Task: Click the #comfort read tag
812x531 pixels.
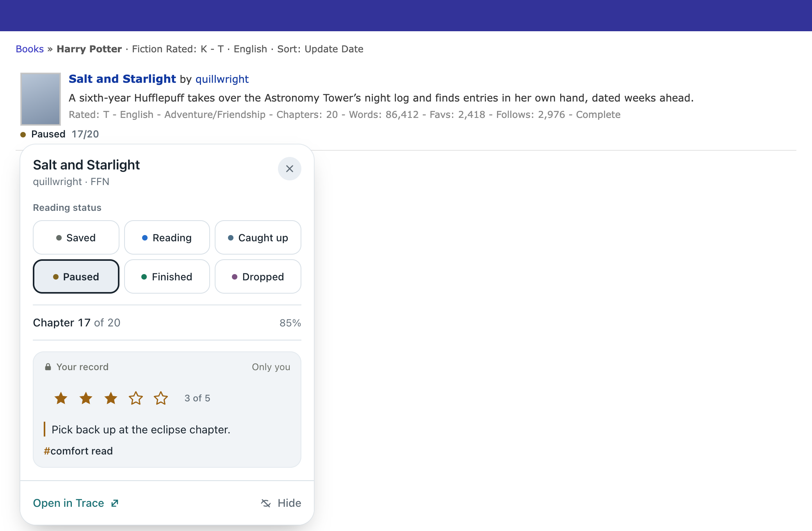Action: click(x=78, y=451)
